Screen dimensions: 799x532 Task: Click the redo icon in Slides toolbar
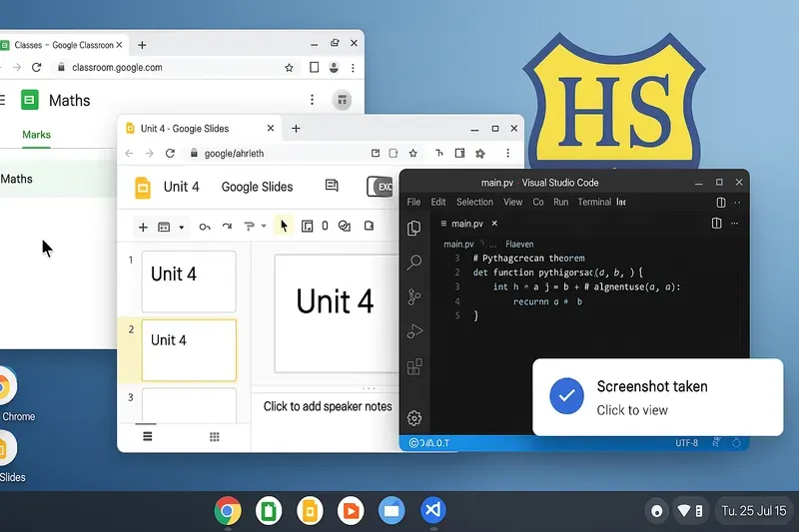tap(227, 227)
